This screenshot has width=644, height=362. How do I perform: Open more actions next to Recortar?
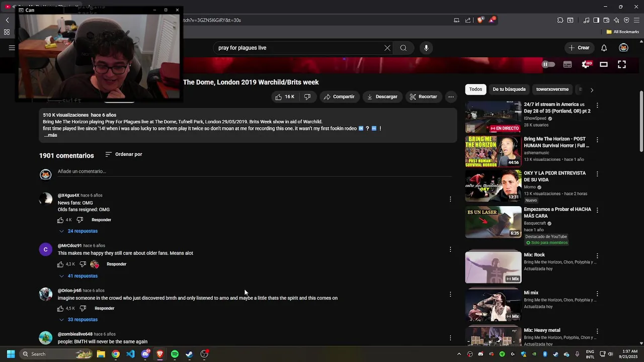(451, 97)
